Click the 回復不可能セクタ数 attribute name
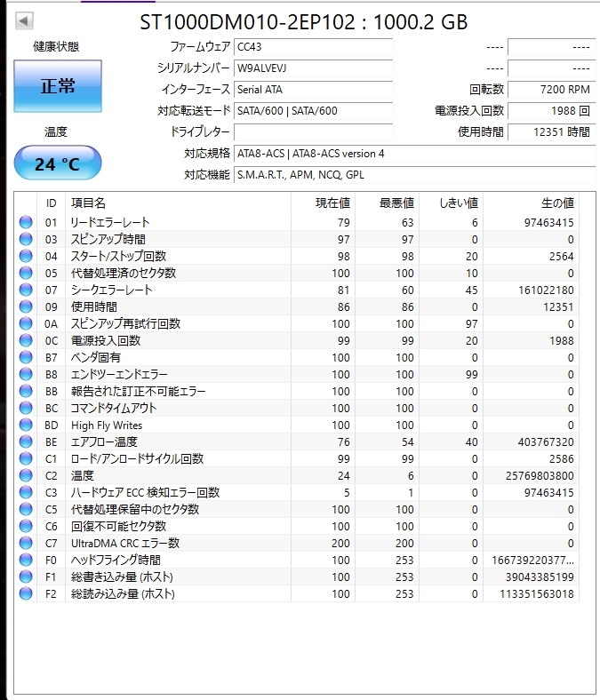Viewport: 600px width, 700px height. (x=119, y=527)
